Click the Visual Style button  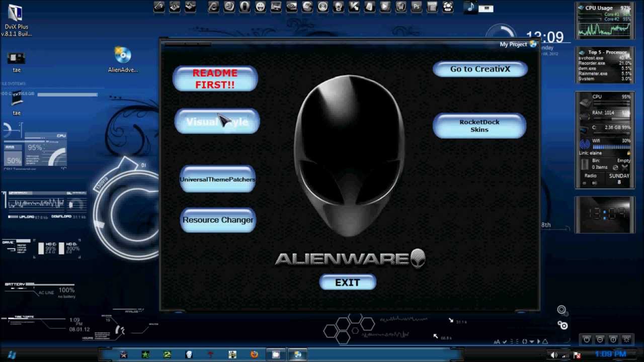[217, 122]
